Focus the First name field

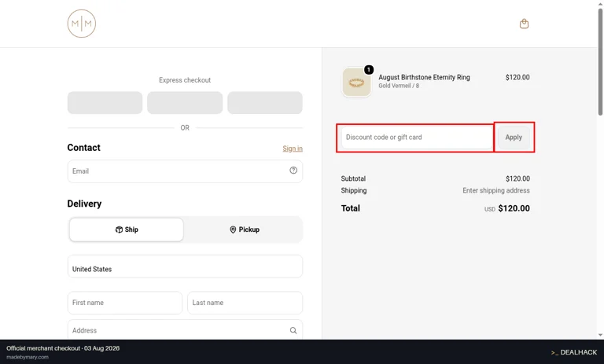tap(125, 303)
